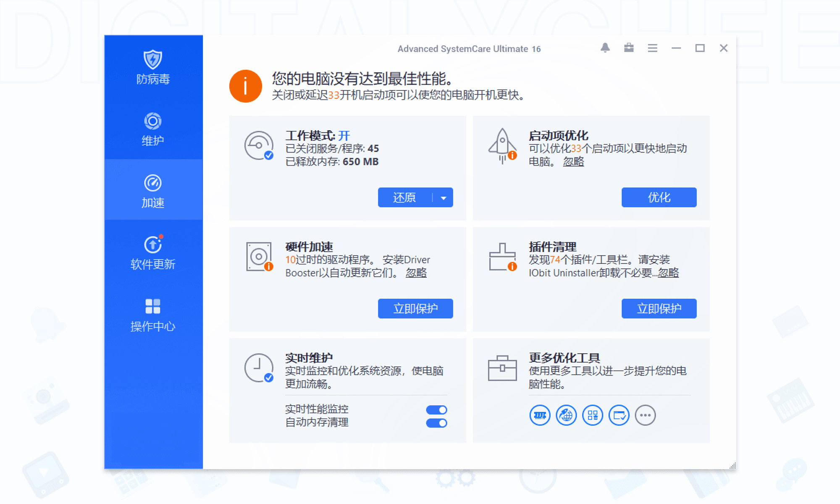Switch to the 维护 section in sidebar

152,121
